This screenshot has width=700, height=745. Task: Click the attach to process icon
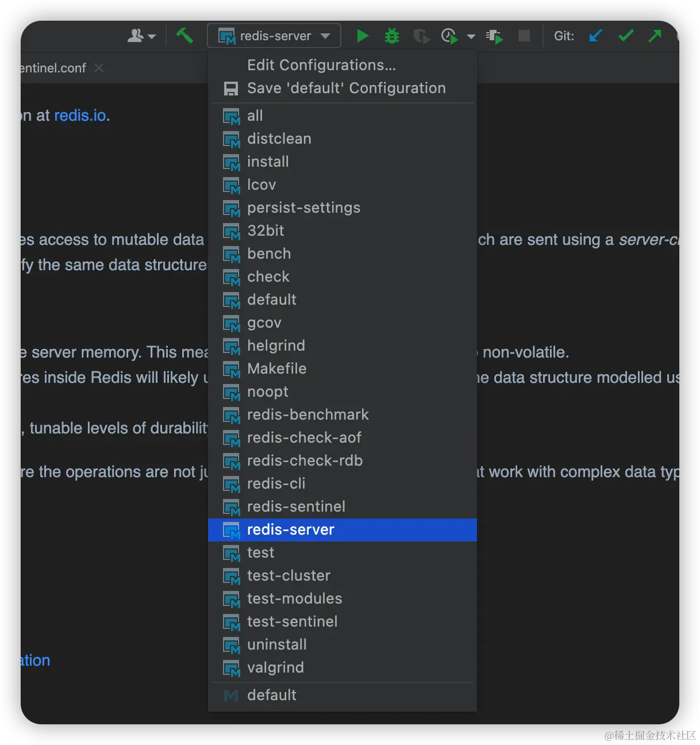[x=494, y=36]
